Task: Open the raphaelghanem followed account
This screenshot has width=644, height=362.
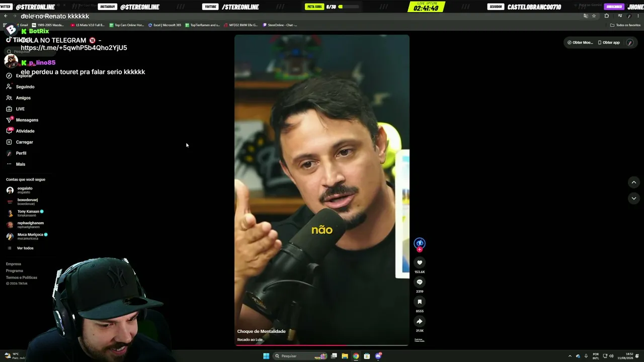Action: (x=25, y=225)
